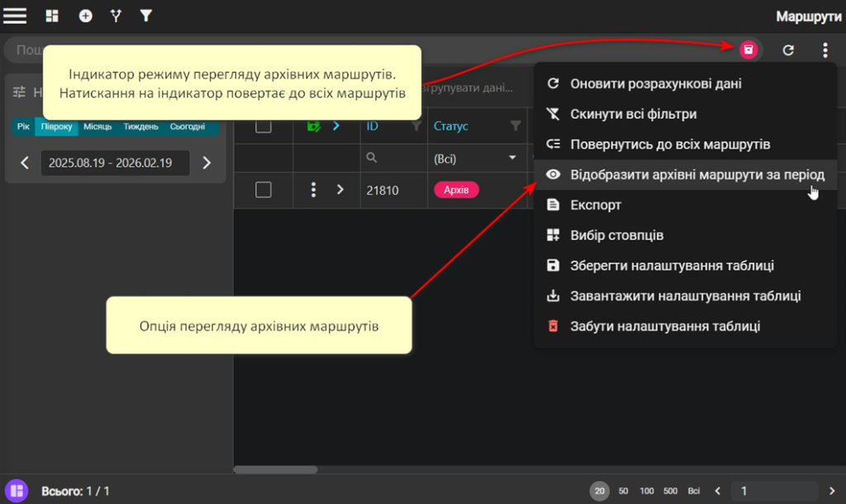Screen dimensions: 846x504
Task: Click ID value 21810
Action: [x=383, y=190]
